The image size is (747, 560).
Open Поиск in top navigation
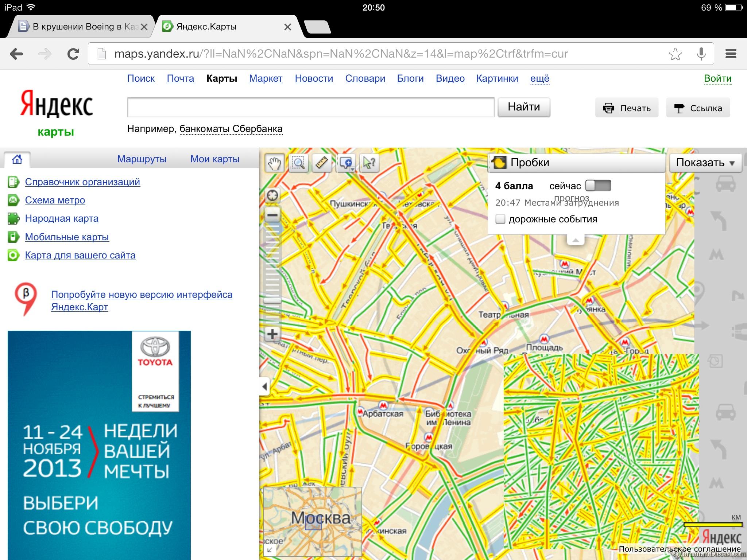coord(141,78)
